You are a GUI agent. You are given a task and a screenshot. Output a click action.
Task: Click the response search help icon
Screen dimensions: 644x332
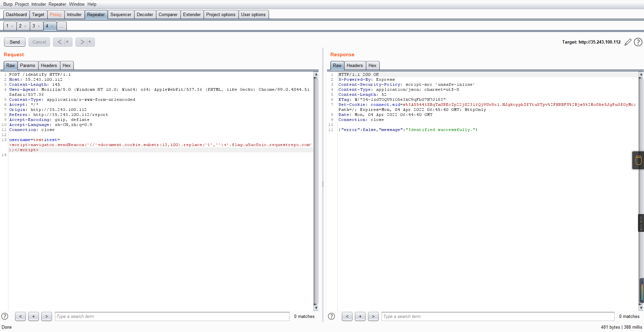331,316
